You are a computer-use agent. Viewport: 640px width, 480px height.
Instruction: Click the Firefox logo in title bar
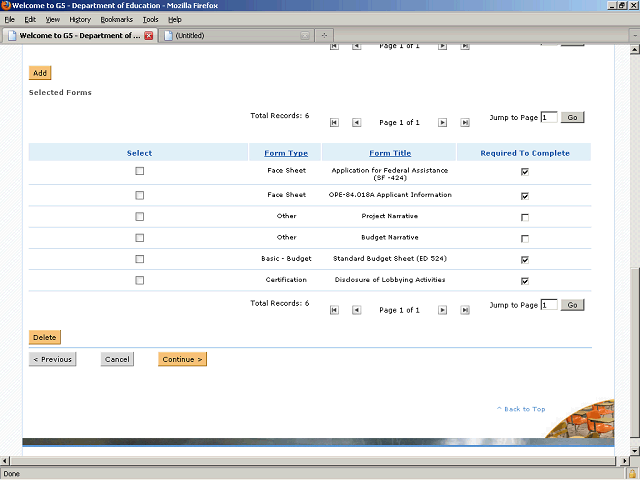click(6, 5)
